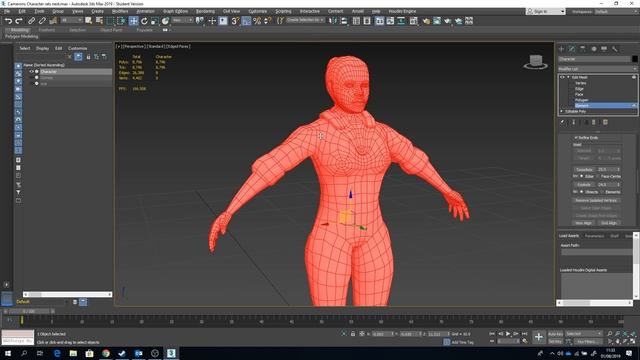640x360 pixels.
Task: Switch to the Utilities wrench panel
Action: (x=615, y=49)
